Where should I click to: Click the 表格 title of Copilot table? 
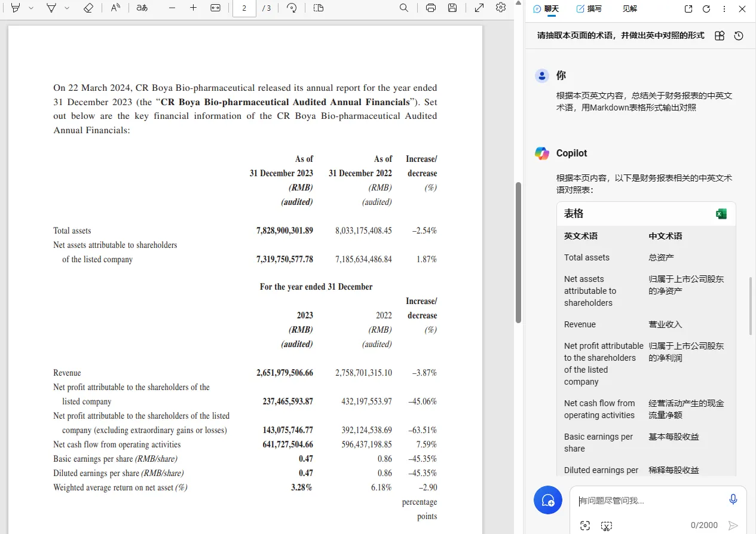pyautogui.click(x=574, y=214)
